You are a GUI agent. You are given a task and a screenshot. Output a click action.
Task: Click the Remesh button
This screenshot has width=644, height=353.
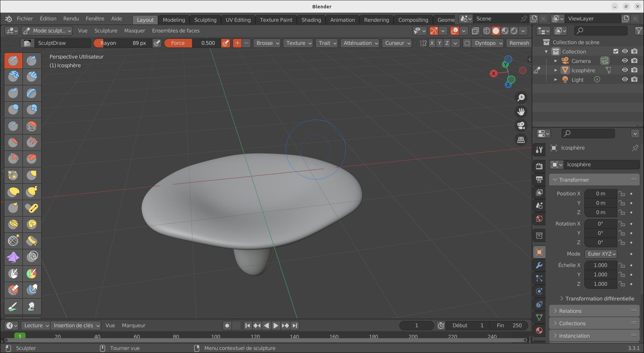(519, 43)
